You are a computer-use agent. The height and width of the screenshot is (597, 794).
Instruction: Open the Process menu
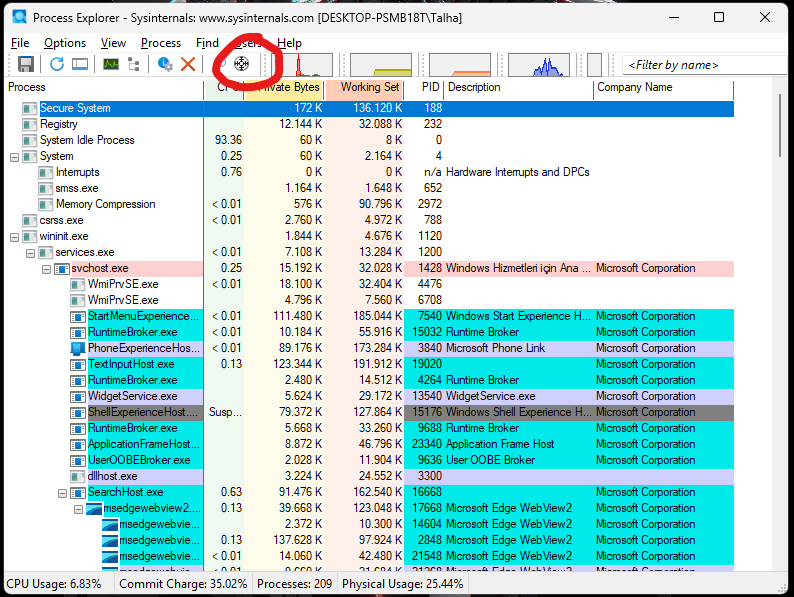click(161, 43)
